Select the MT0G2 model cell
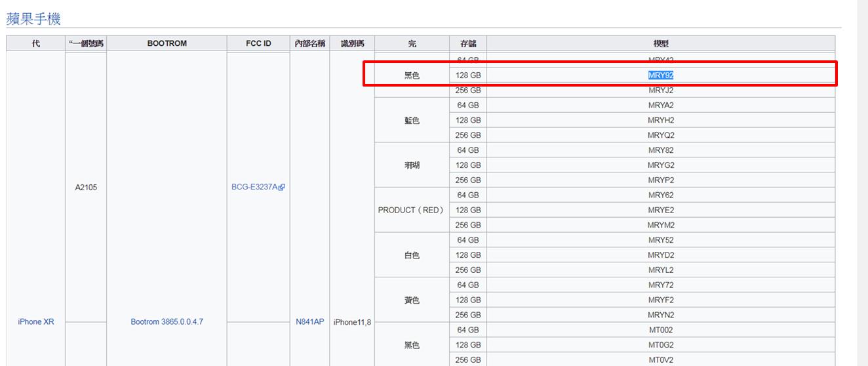The height and width of the screenshot is (366, 868). tap(660, 345)
